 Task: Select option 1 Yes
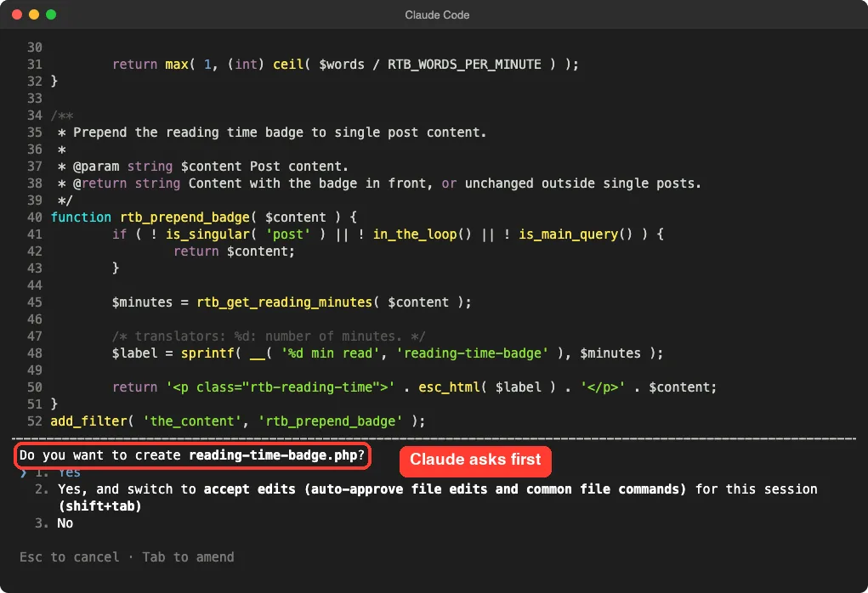click(58, 473)
